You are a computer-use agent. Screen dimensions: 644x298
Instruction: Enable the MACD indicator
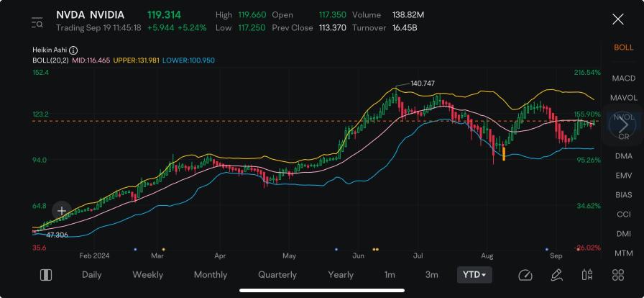pos(623,78)
